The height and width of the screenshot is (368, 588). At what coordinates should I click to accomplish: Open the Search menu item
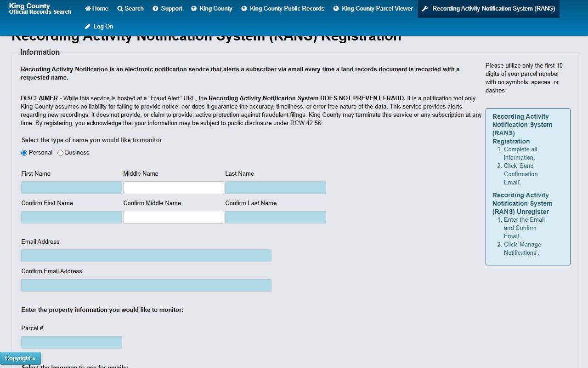pos(130,9)
